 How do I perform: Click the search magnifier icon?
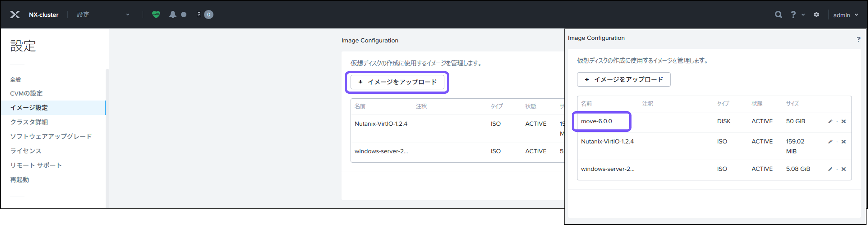click(778, 14)
